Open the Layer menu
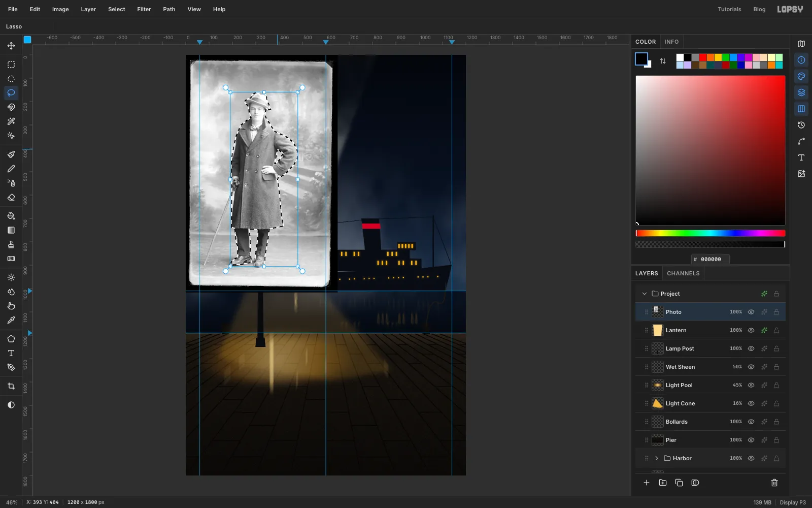The width and height of the screenshot is (812, 508). 88,9
